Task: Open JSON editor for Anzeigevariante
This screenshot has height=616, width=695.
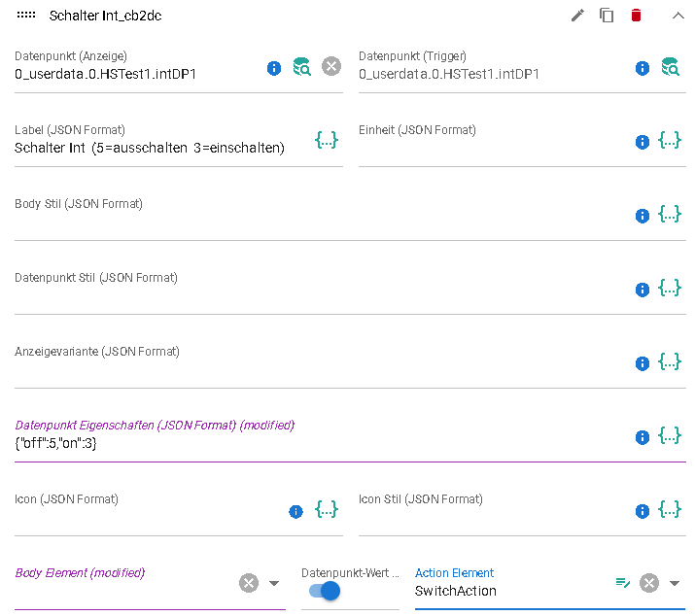Action: coord(670,361)
